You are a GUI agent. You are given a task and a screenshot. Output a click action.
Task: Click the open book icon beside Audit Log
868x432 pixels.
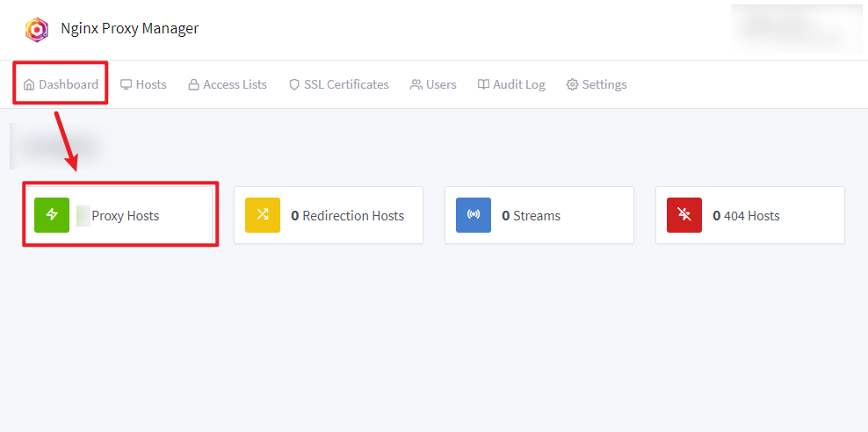[x=483, y=85]
